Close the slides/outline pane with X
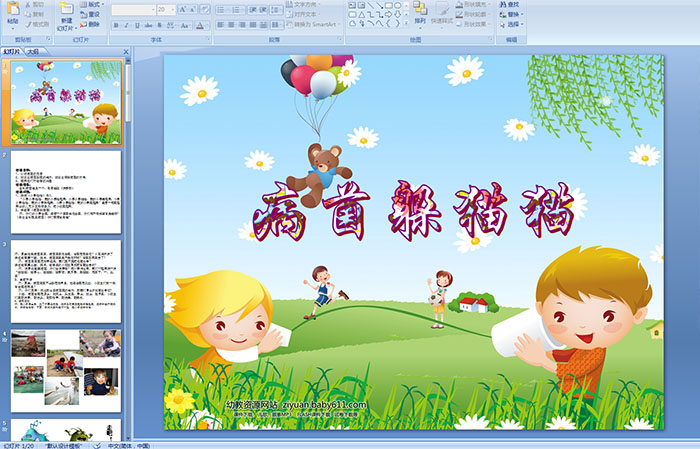Screen dimensions: 700x449 point(126,52)
